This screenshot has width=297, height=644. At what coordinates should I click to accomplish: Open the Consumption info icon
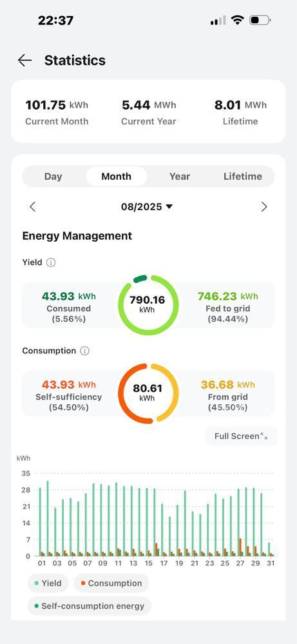(84, 351)
